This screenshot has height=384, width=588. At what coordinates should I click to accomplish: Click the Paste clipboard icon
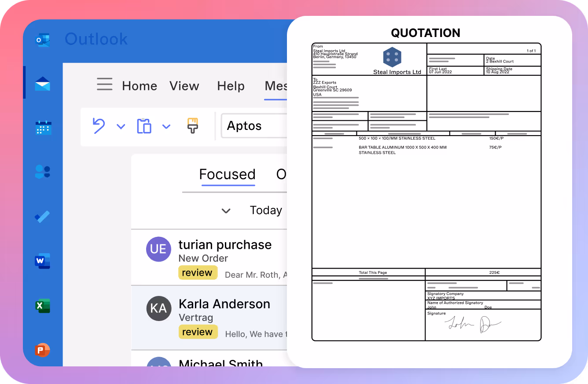(x=144, y=126)
